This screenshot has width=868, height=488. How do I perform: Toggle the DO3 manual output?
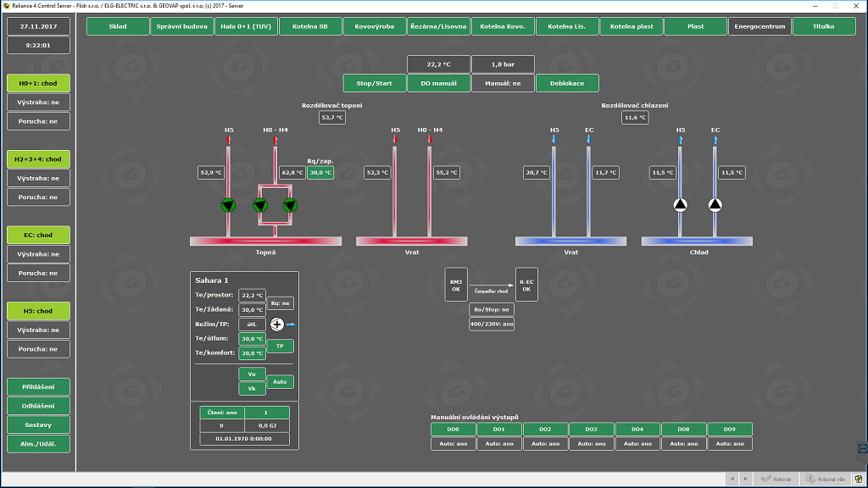click(x=591, y=430)
